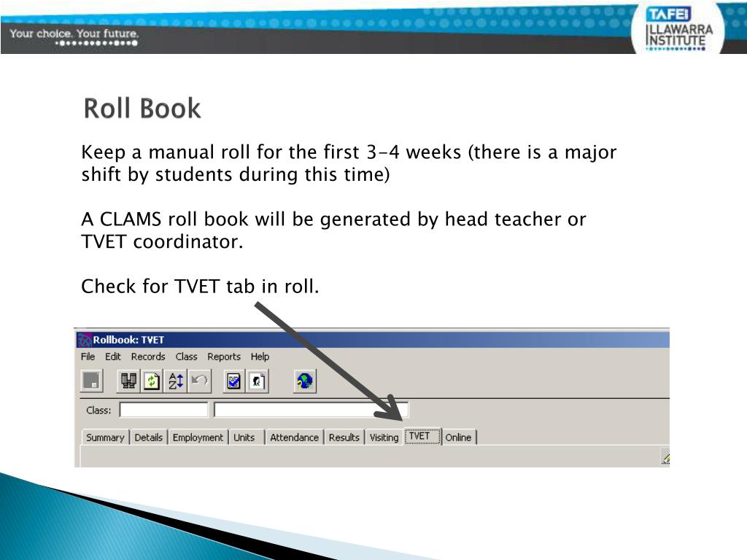Click the person document icon

coord(258,381)
